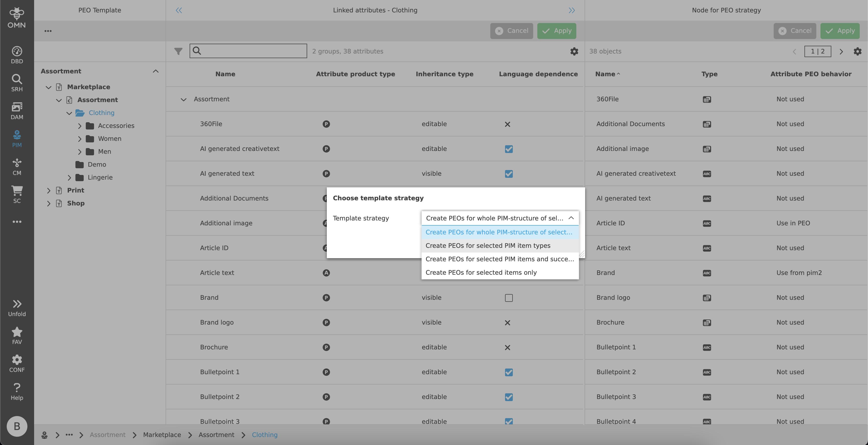Choose Create PEOs for selected items only
This screenshot has height=445, width=868.
pyautogui.click(x=481, y=273)
